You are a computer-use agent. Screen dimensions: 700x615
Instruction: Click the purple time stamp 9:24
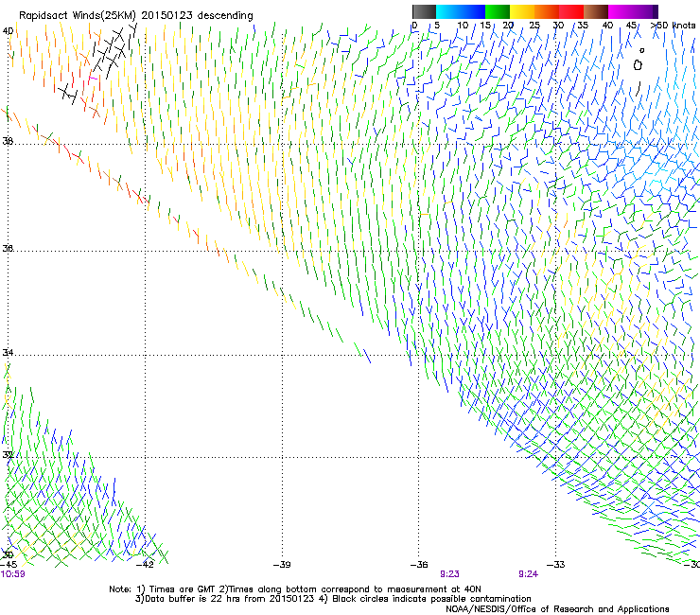pyautogui.click(x=528, y=574)
